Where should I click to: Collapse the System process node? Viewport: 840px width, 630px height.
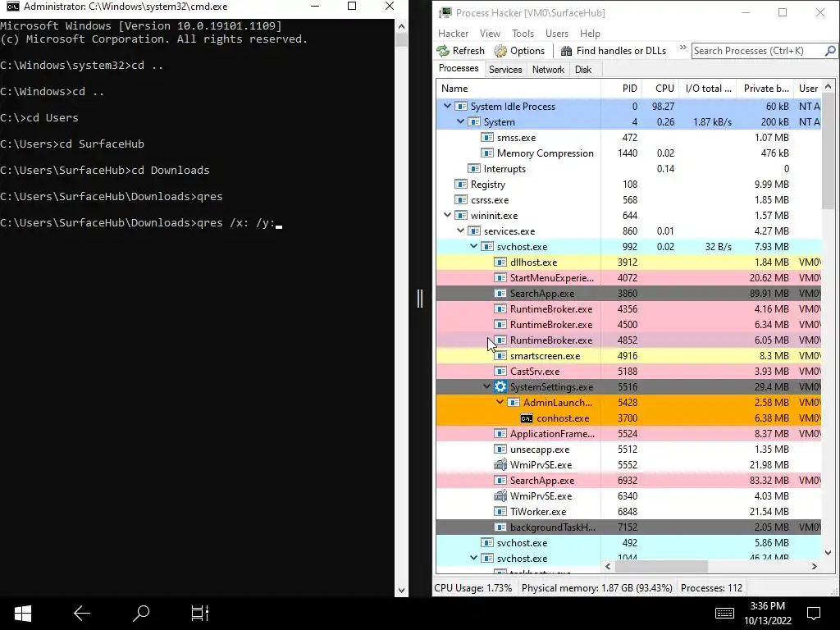pyautogui.click(x=461, y=122)
